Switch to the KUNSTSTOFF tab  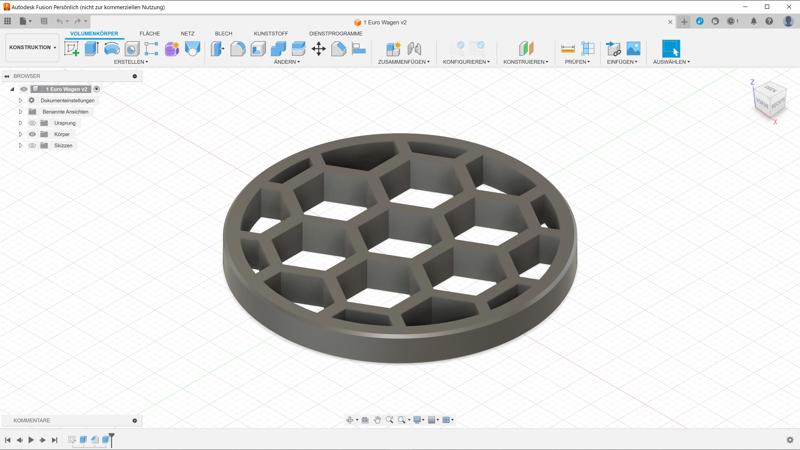pos(271,33)
